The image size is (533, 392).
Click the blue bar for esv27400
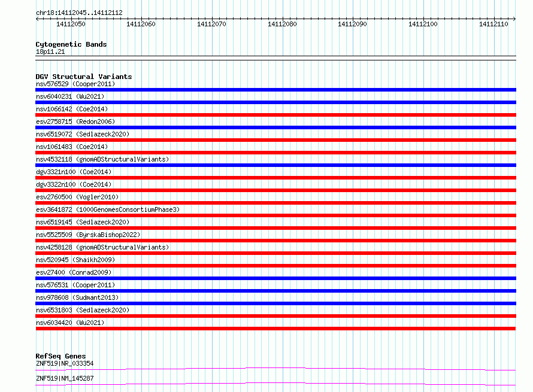click(x=275, y=278)
